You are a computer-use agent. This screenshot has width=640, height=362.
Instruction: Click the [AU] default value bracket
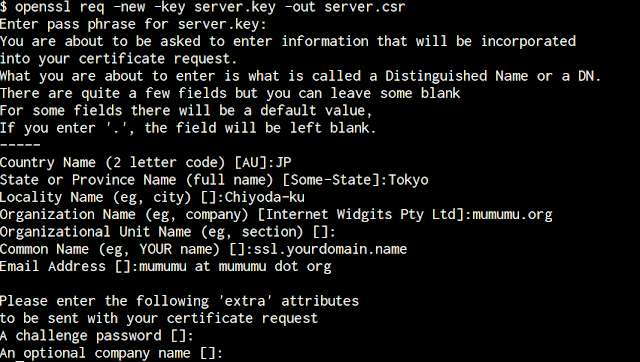(251, 163)
